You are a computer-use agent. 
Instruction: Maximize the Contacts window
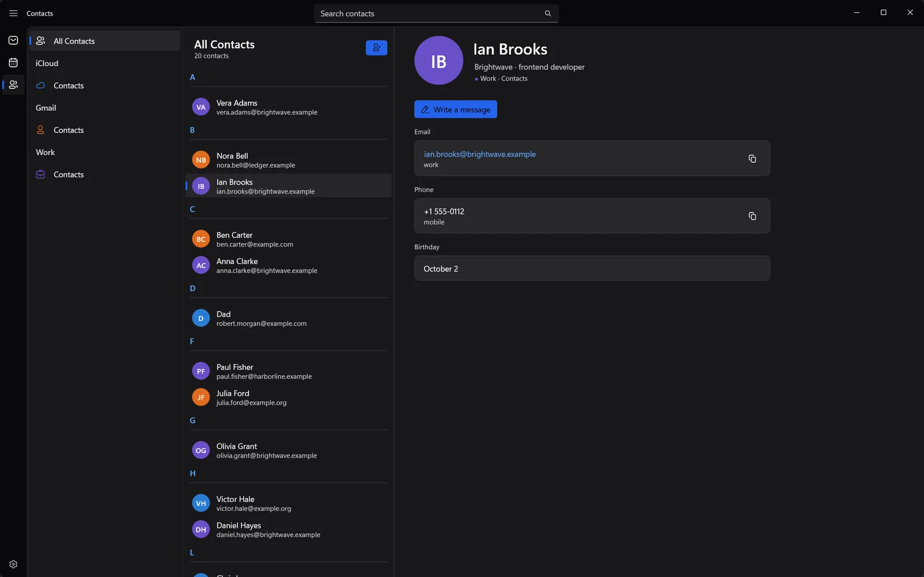click(x=884, y=13)
